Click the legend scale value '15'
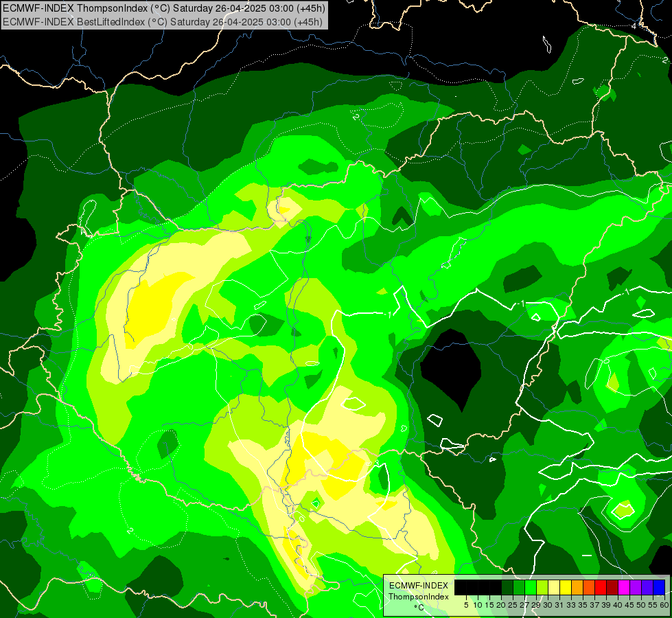672x618 pixels. [x=489, y=605]
